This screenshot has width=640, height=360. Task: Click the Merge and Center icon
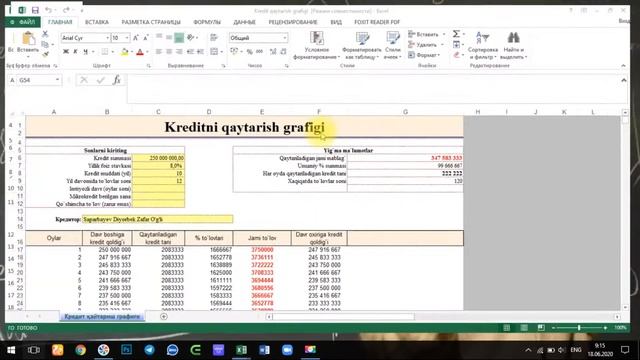pyautogui.click(x=214, y=51)
